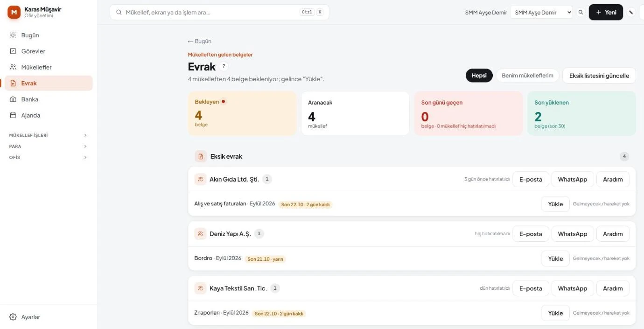Click Gelmeyecek / hareket yok for Akın Gıda
The height and width of the screenshot is (329, 644).
601,204
